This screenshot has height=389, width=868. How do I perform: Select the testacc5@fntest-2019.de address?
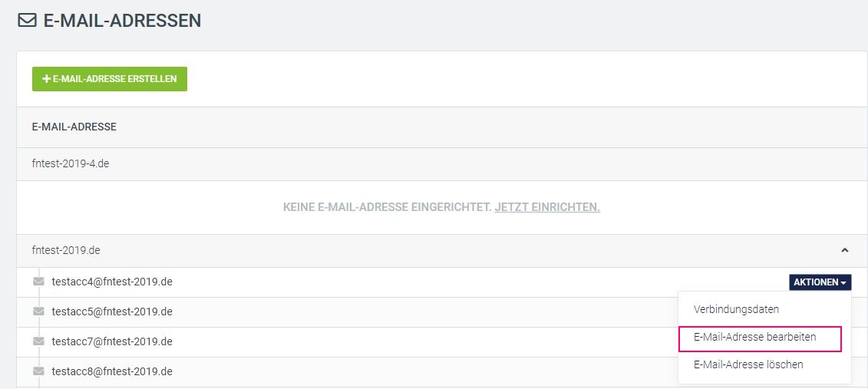click(x=112, y=312)
